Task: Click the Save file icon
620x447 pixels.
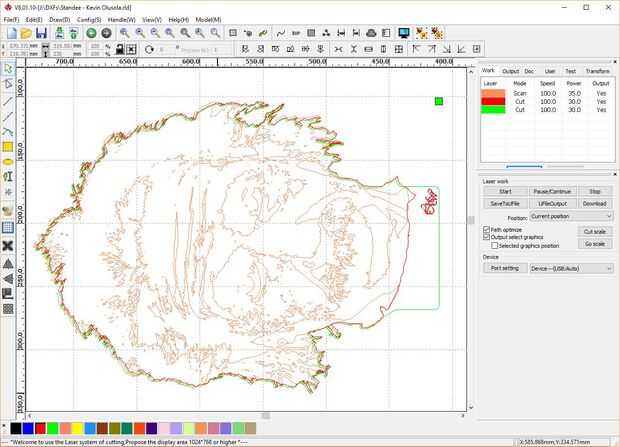Action: tap(41, 33)
